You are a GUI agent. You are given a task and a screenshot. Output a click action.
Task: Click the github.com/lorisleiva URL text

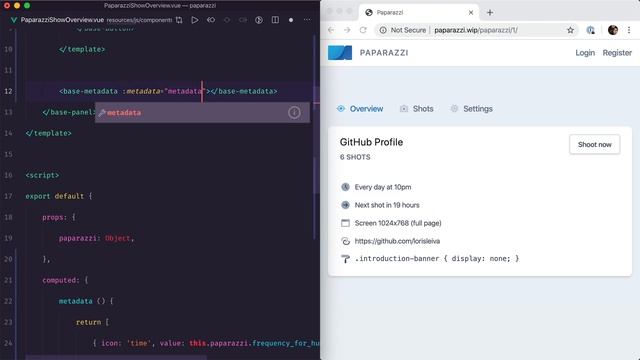(397, 241)
